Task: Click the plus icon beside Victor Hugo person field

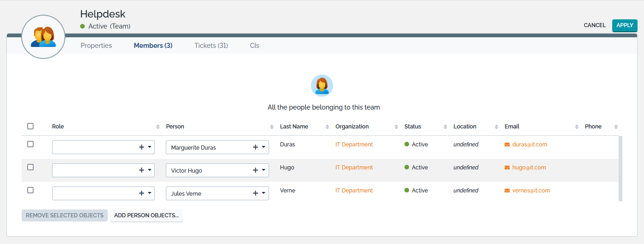Action: [x=255, y=170]
